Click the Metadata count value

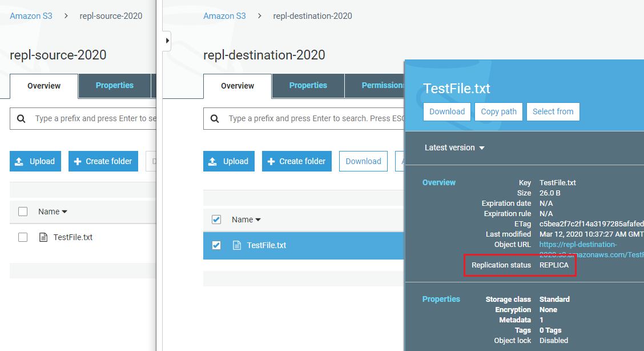(541, 320)
